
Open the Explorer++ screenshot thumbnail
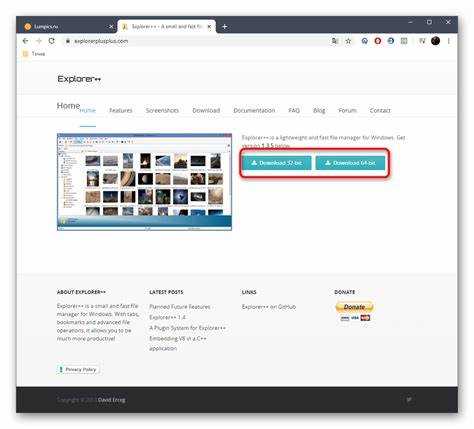[144, 182]
